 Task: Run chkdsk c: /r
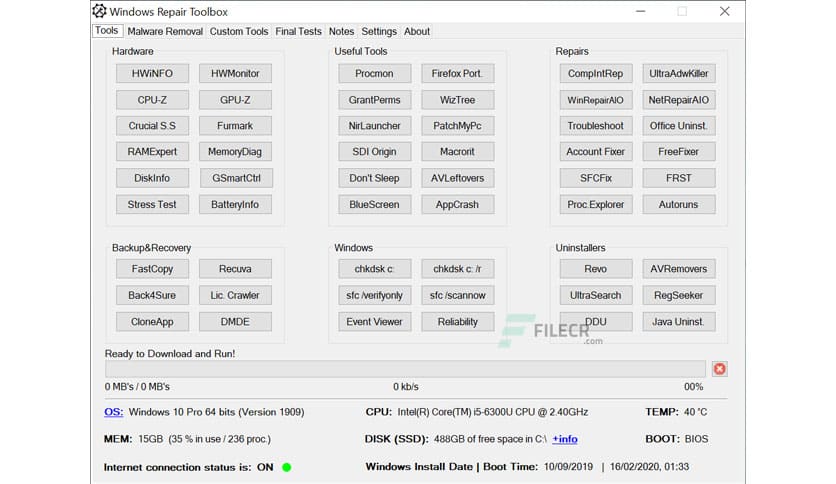click(457, 269)
